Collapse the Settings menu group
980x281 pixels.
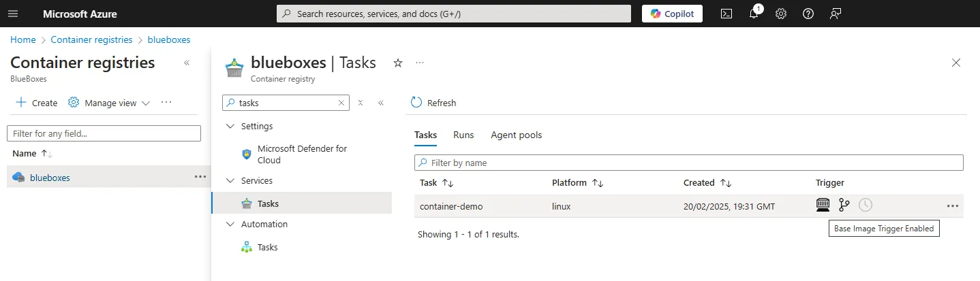(229, 127)
